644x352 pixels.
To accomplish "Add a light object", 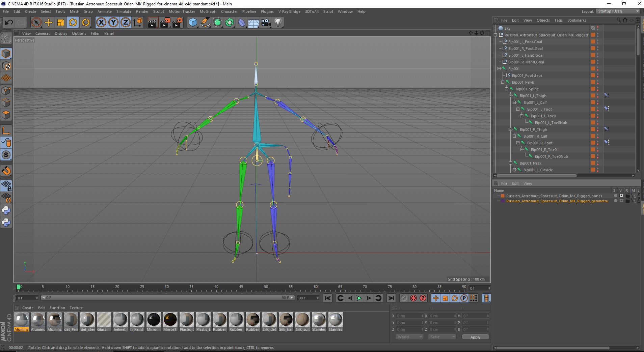I will (x=278, y=23).
